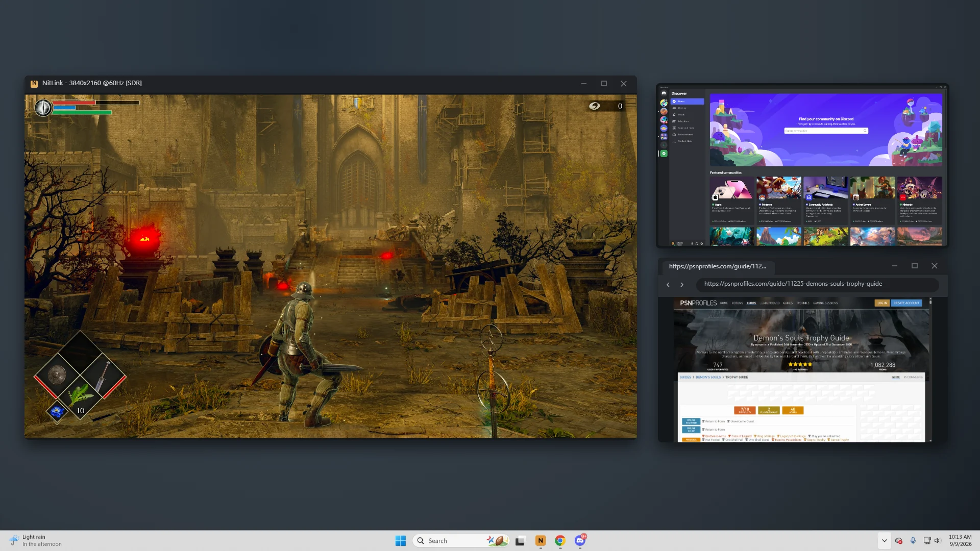This screenshot has height=551, width=980.
Task: Select the Music category in Discord Discover
Action: (687, 115)
